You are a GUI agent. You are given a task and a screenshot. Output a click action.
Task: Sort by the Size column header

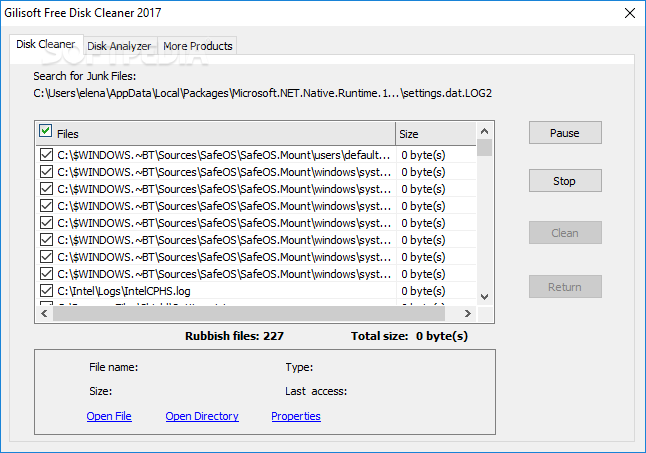tap(436, 134)
